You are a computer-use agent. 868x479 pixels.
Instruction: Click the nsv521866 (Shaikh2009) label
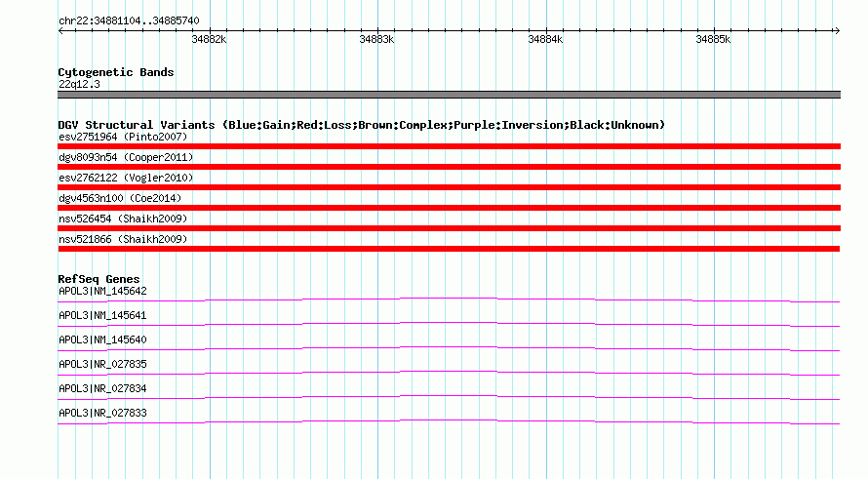tap(123, 239)
